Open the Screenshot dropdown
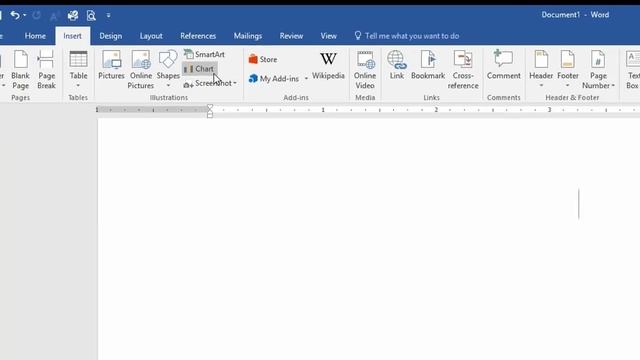The width and height of the screenshot is (640, 360). [x=210, y=84]
